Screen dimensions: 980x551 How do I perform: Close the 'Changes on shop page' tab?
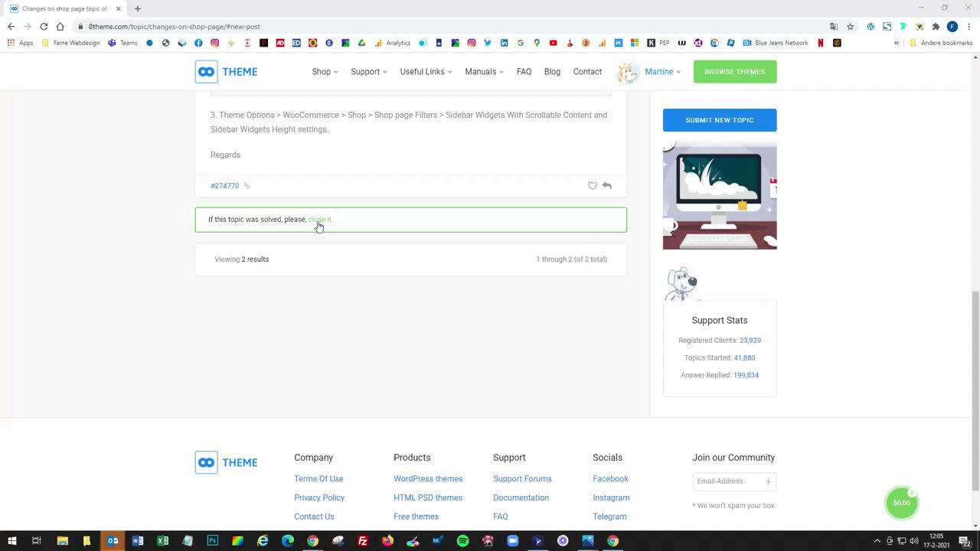(x=118, y=8)
